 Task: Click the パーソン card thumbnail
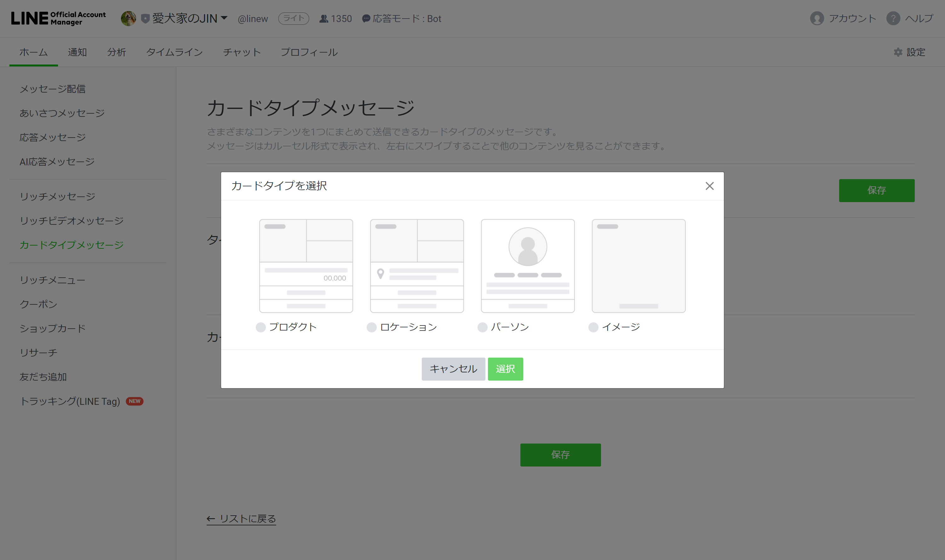coord(528,265)
